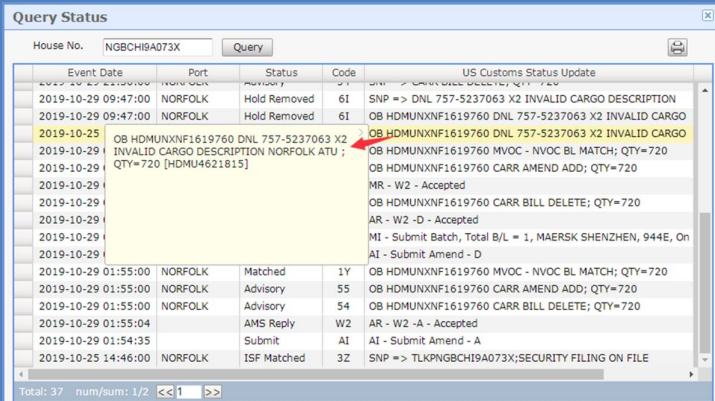Viewport: 715px width, 401px height.
Task: Click the Query button
Action: pos(248,47)
